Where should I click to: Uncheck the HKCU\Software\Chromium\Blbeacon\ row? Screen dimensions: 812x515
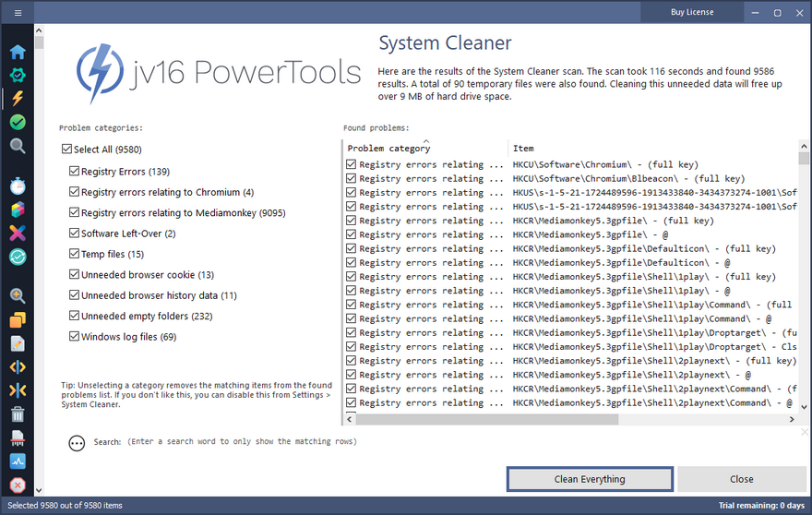click(x=352, y=178)
